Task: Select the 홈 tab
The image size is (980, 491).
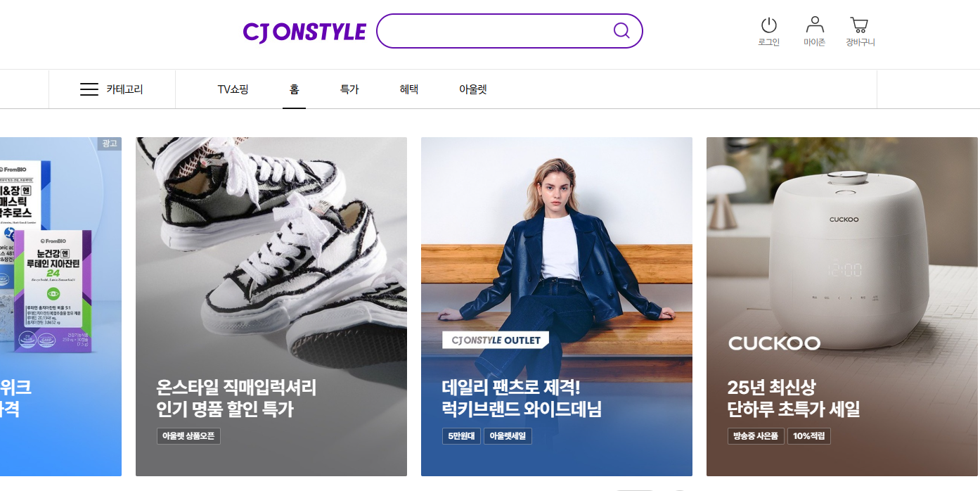Action: (x=294, y=89)
